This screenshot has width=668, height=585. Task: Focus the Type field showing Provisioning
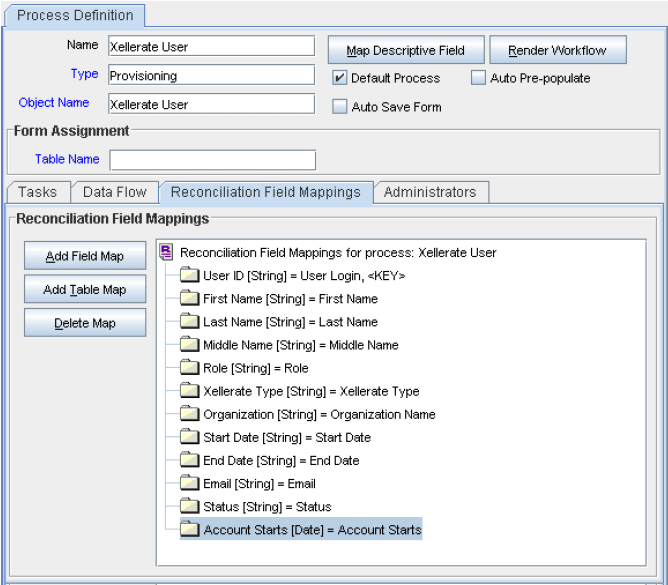[212, 75]
